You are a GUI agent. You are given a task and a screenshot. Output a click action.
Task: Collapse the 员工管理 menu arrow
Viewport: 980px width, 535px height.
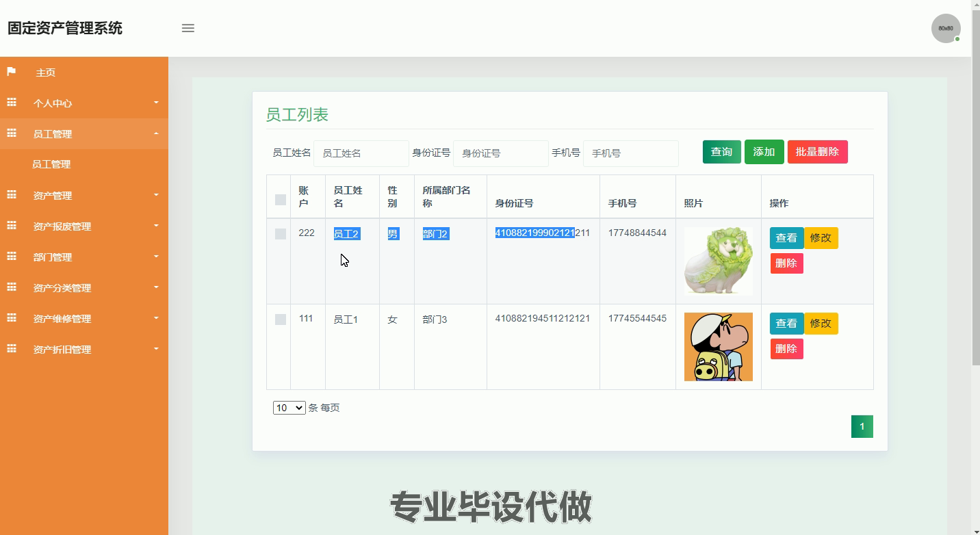tap(156, 133)
